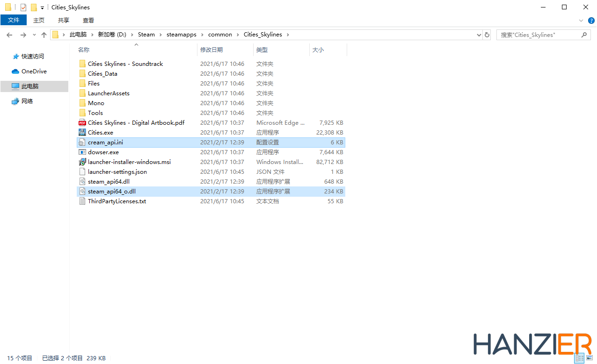Refresh the current folder view

pyautogui.click(x=487, y=35)
